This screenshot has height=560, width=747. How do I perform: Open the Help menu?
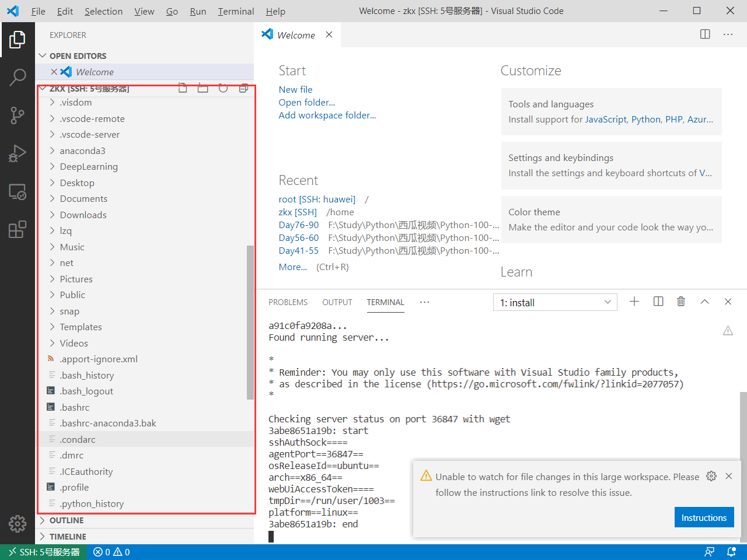click(275, 11)
